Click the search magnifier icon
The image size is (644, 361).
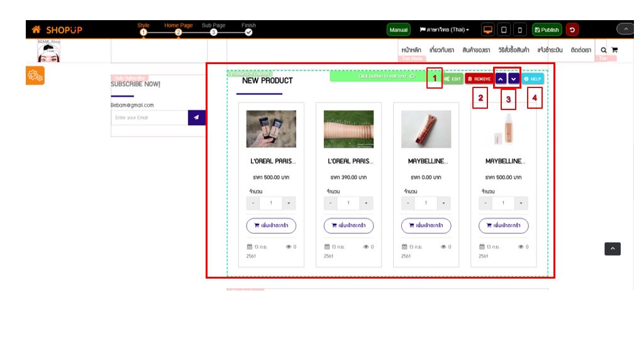click(604, 50)
